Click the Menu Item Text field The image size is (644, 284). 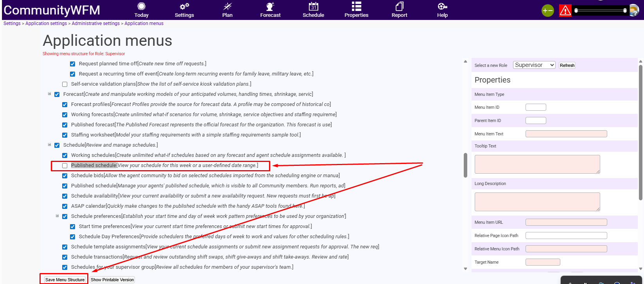566,134
